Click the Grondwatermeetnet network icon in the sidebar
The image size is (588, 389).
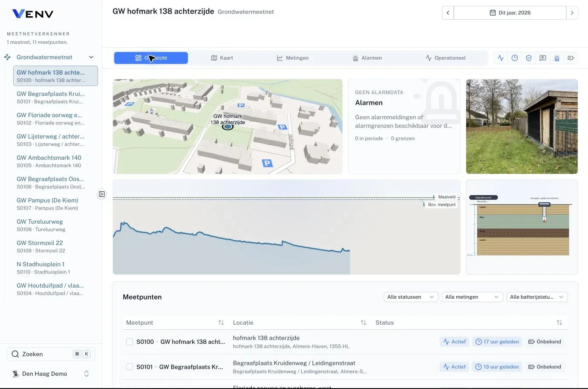tap(7, 57)
